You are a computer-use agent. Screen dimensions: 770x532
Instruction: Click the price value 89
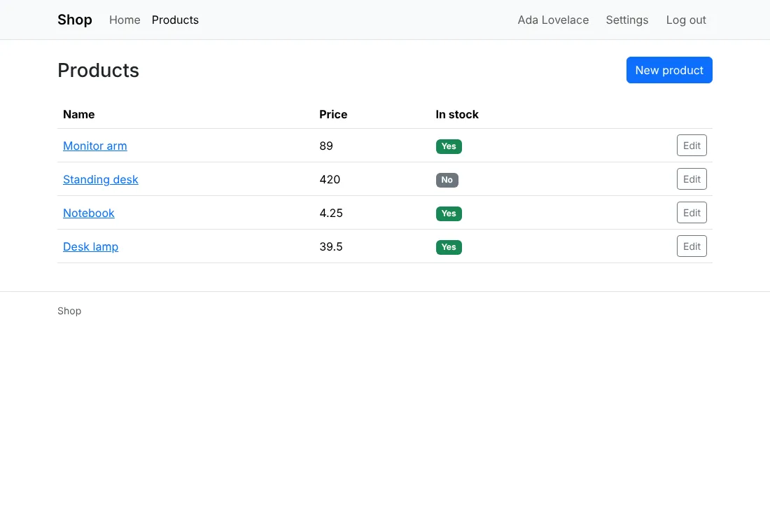click(x=326, y=146)
